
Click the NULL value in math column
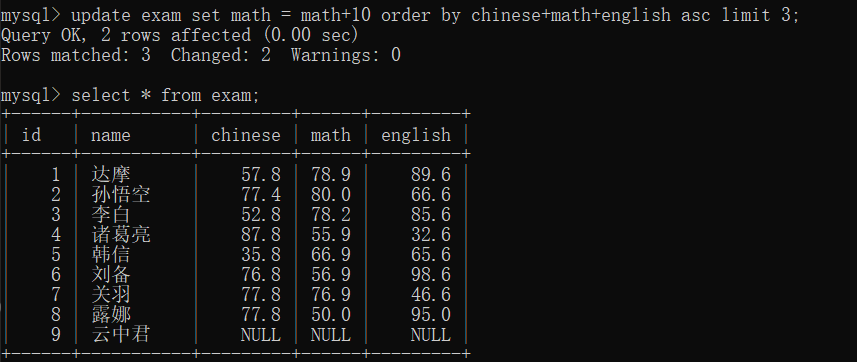[x=331, y=335]
